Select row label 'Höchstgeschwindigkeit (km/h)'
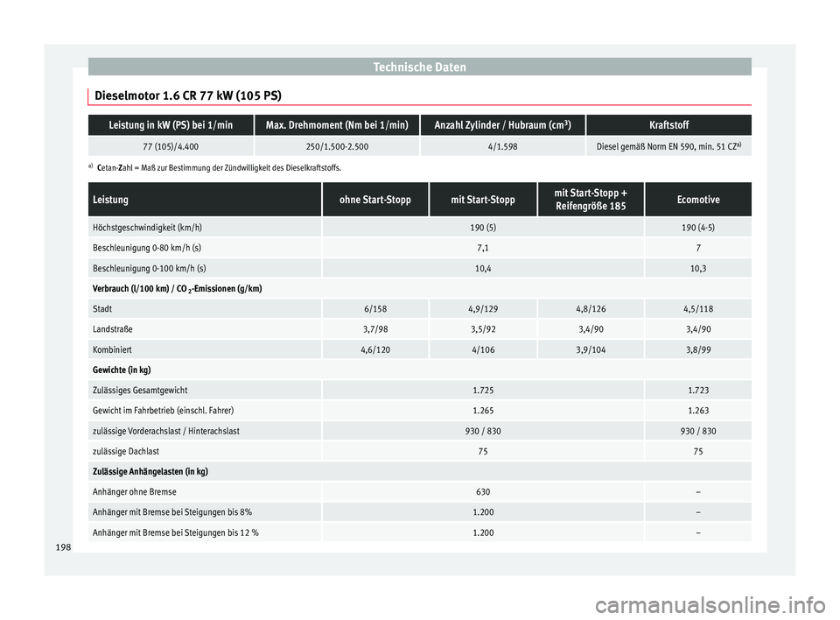This screenshot has width=840, height=620. tap(147, 228)
